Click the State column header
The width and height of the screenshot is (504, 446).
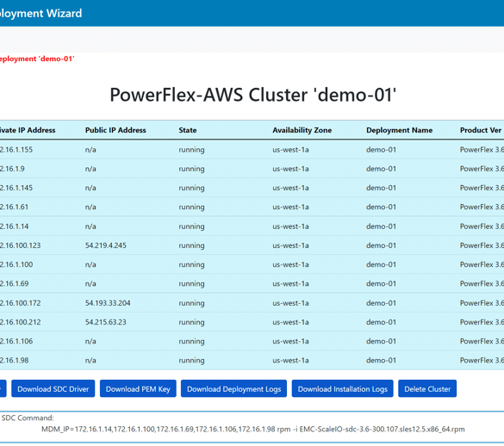point(188,130)
